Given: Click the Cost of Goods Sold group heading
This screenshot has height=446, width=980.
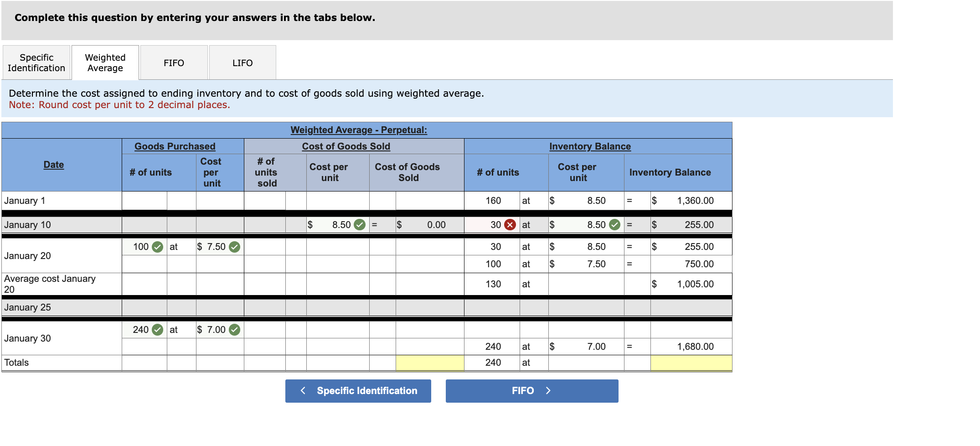Looking at the screenshot, I should click(346, 147).
